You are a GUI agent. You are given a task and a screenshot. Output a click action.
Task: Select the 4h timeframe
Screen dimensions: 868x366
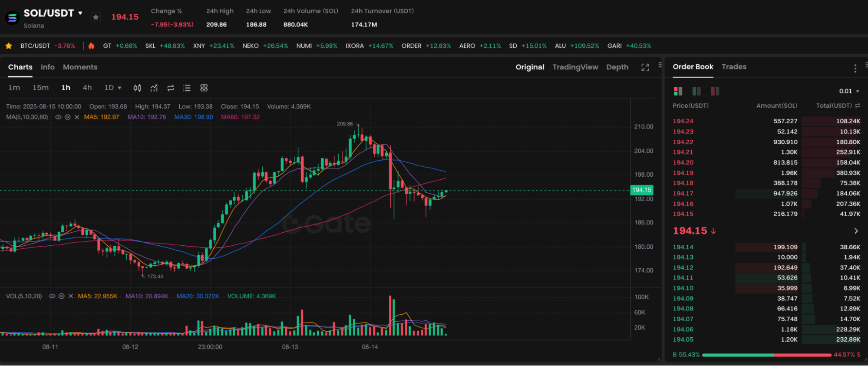point(87,88)
